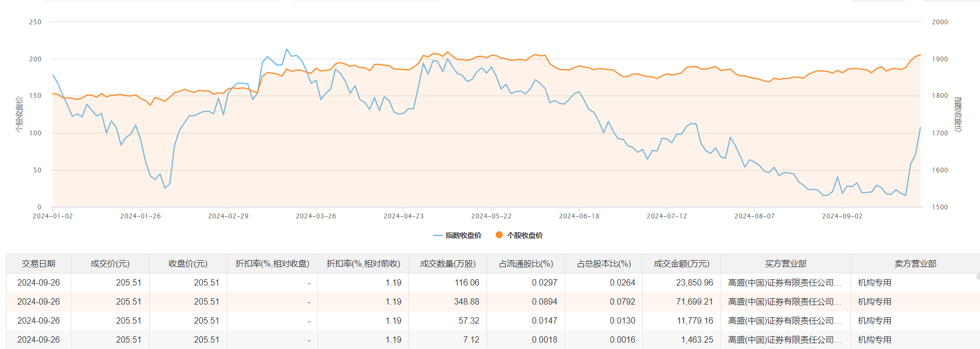Screen dimensions: 980x349
Task: Click the 占流通股比(%) column header
Action: 526,263
